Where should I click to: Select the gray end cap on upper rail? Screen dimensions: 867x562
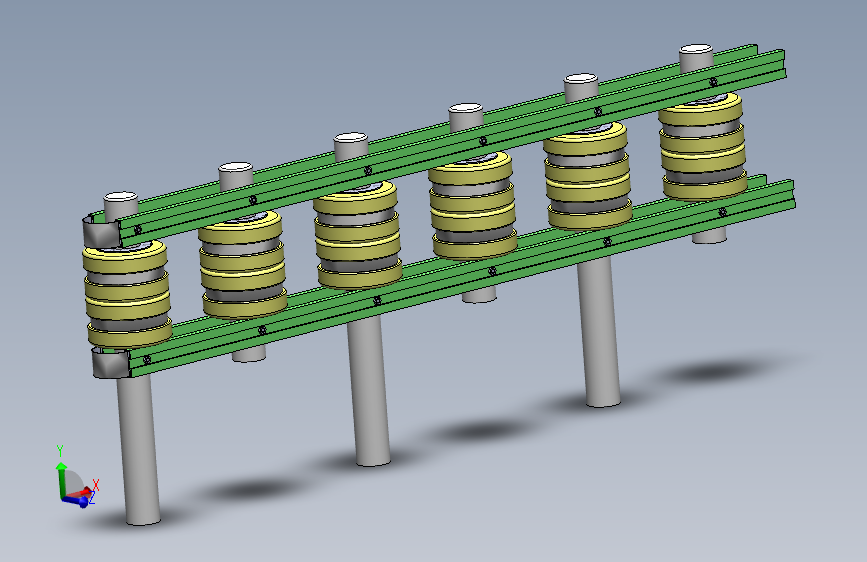click(102, 231)
